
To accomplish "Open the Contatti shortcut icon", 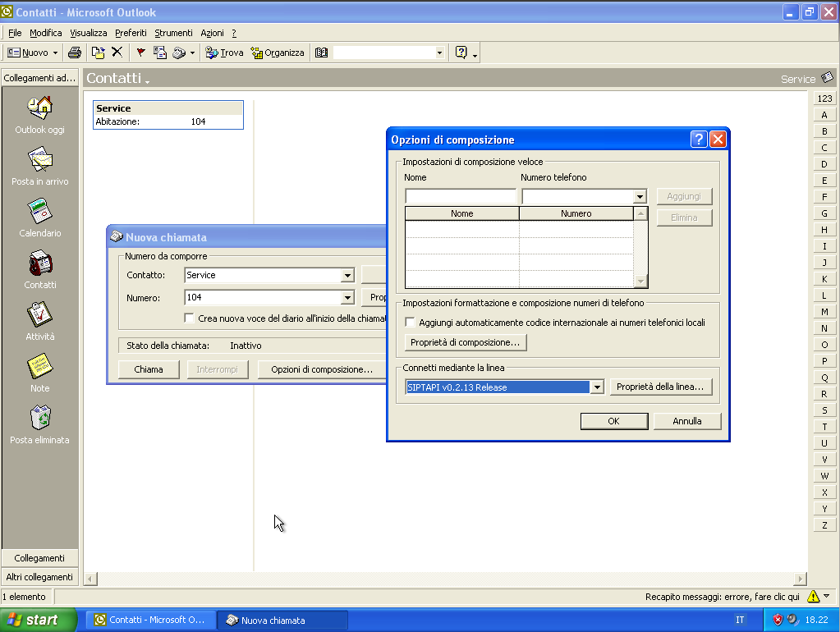I will click(39, 263).
